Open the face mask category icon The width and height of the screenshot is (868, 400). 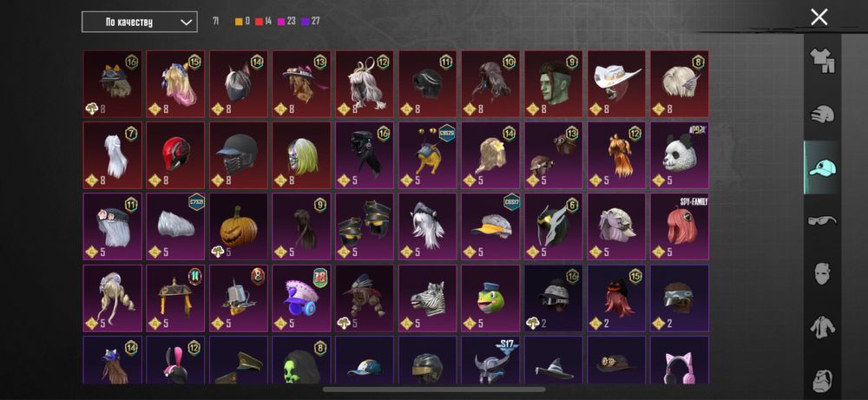[823, 274]
